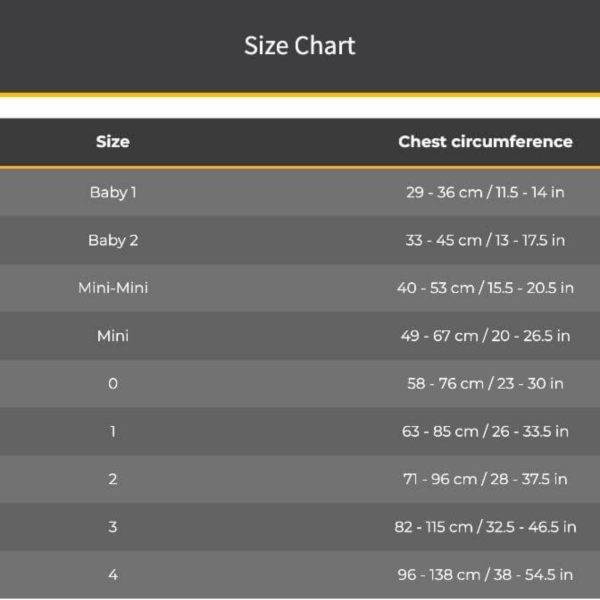Click the 33 - 45 cm measurement

click(x=485, y=240)
